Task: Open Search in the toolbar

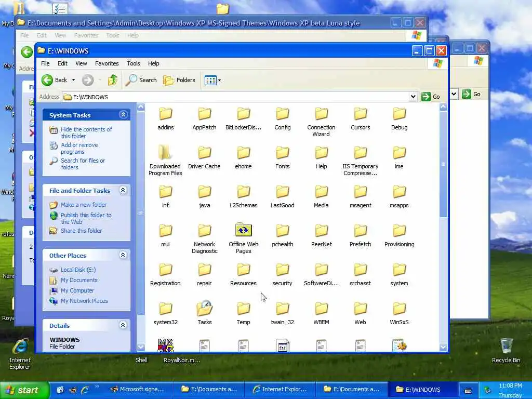Action: click(x=141, y=80)
